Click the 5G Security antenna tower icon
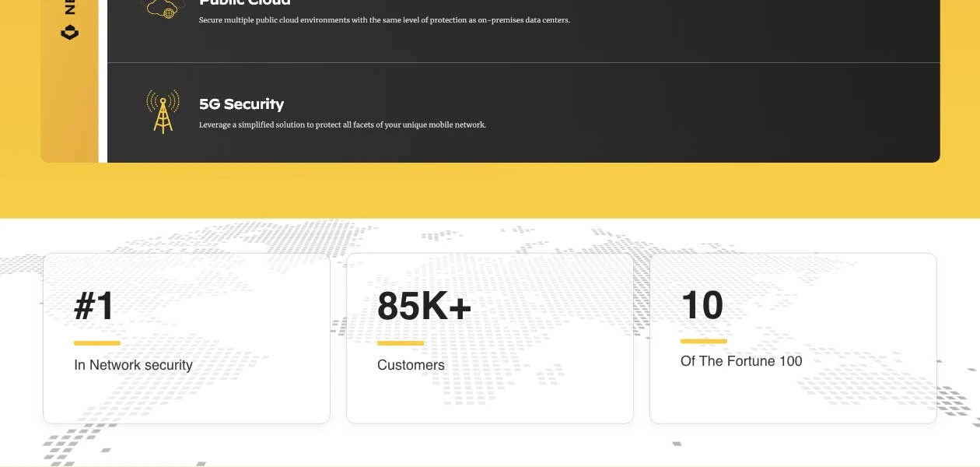 tap(163, 111)
